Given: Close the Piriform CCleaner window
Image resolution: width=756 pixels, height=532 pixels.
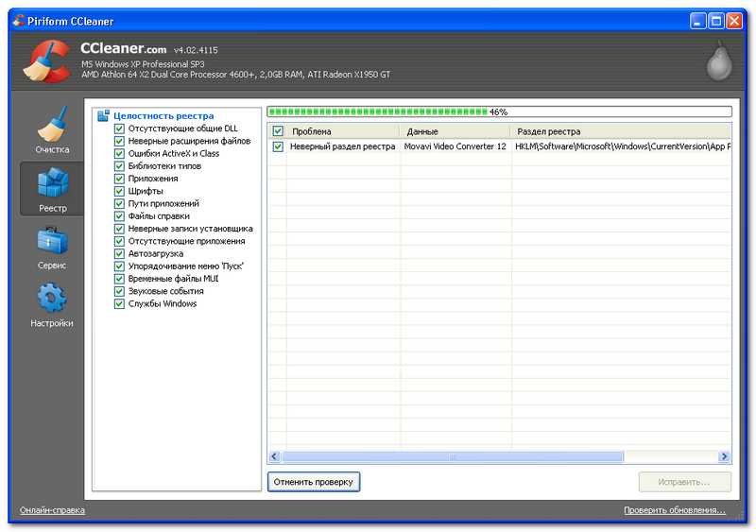Looking at the screenshot, I should point(734,21).
